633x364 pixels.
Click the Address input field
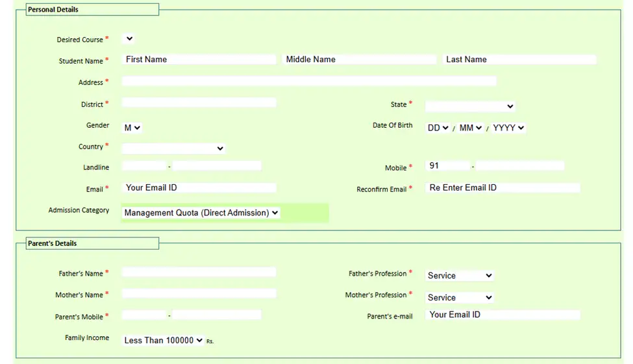309,81
